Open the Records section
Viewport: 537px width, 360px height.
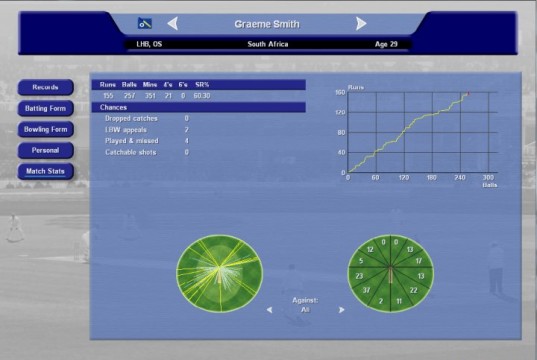pyautogui.click(x=46, y=87)
